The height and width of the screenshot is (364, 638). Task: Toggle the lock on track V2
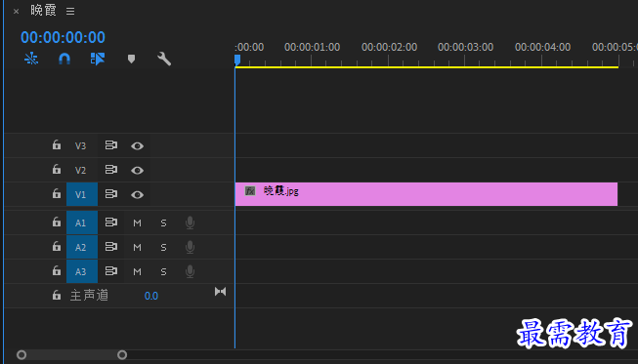[x=56, y=169]
